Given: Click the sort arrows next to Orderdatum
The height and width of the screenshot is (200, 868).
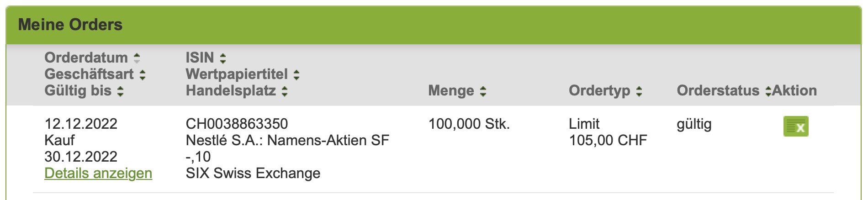Looking at the screenshot, I should 137,58.
